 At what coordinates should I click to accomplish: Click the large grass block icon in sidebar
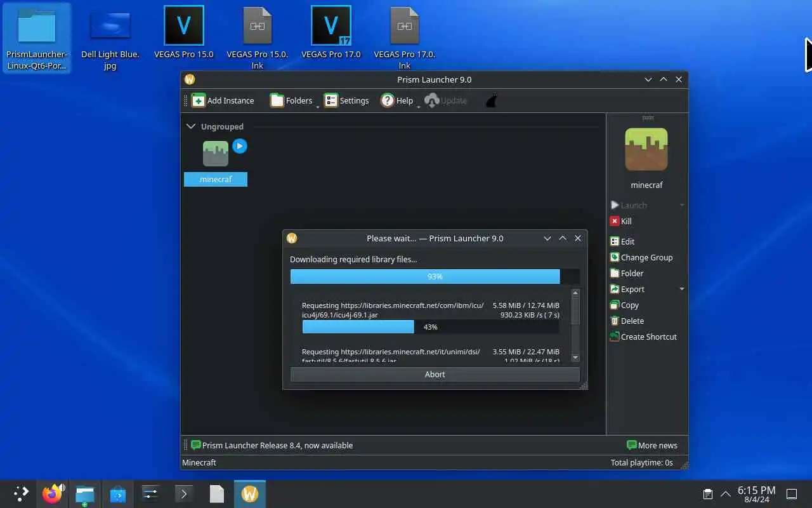646,149
